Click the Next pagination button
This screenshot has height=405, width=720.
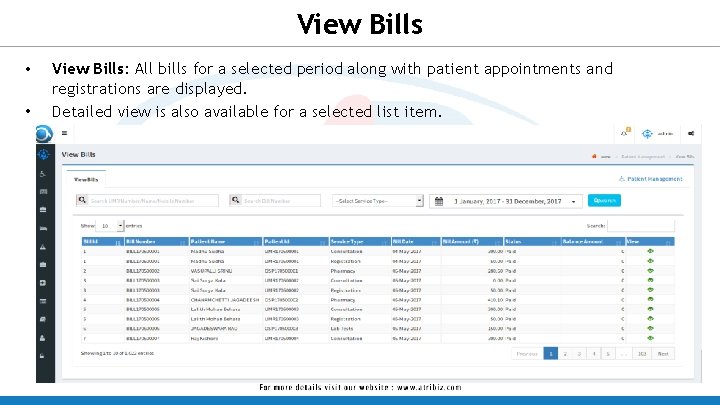tap(663, 354)
